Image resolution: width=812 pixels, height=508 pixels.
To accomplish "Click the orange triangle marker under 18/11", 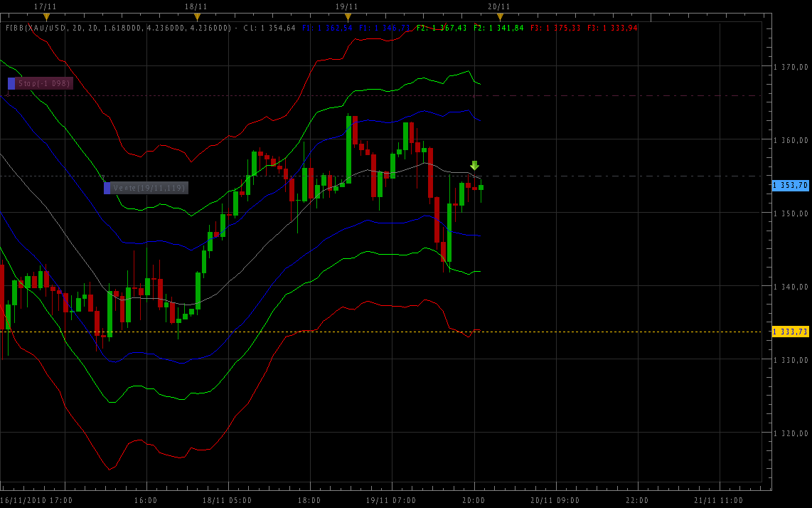I will pos(197,16).
